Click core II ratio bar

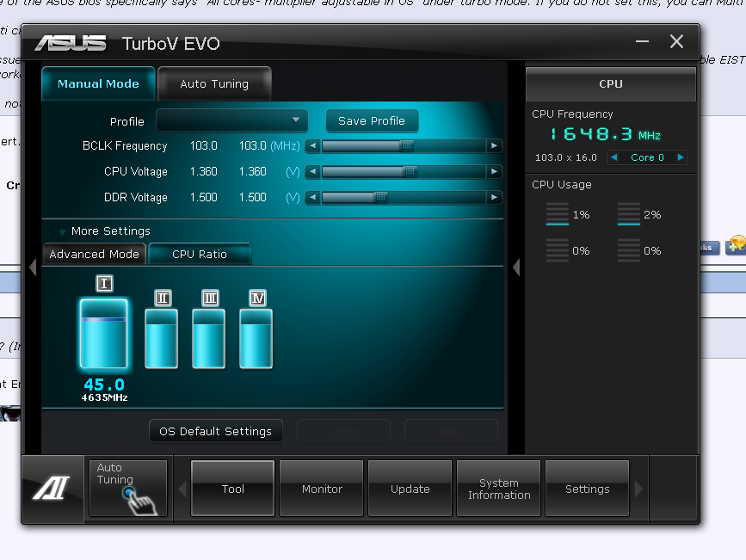[161, 339]
